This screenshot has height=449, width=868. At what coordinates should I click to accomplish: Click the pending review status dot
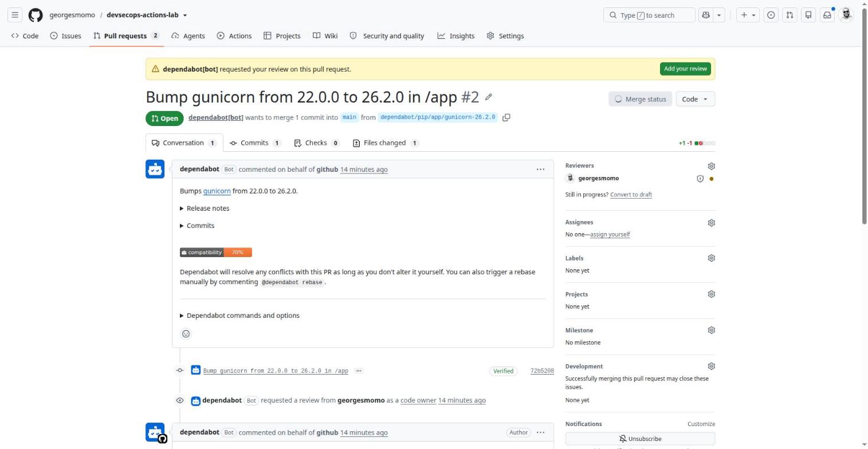coord(712,179)
